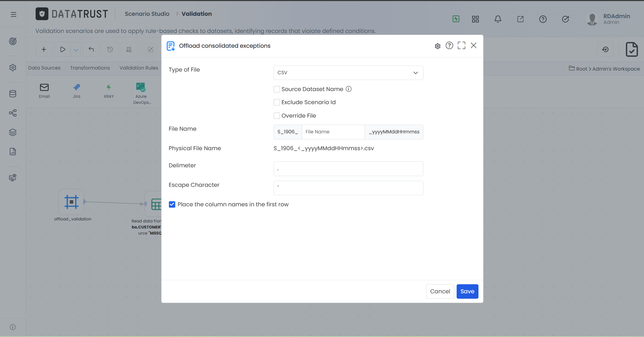644x337 pixels.
Task: Click Cancel button
Action: point(440,291)
